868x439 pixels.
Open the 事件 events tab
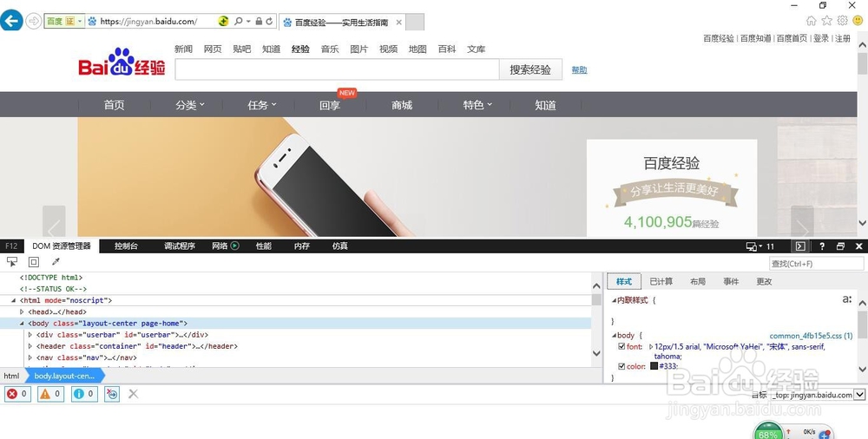coord(731,282)
